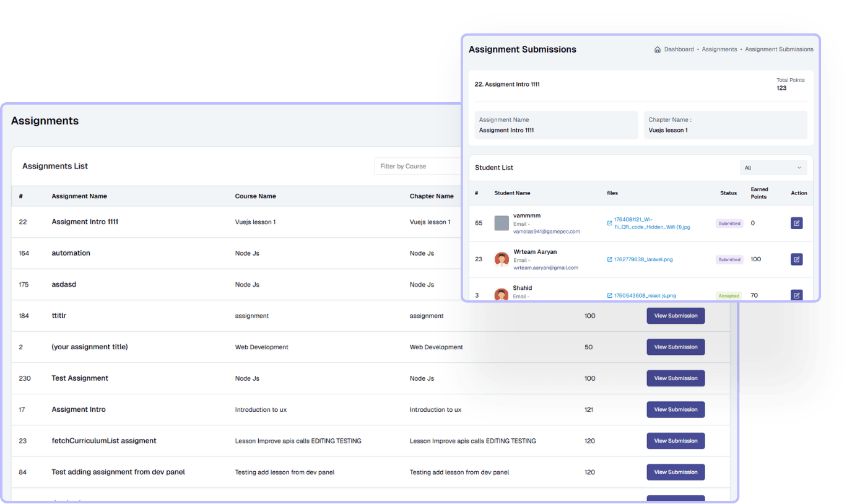Select the automation assignment name

coord(71,253)
